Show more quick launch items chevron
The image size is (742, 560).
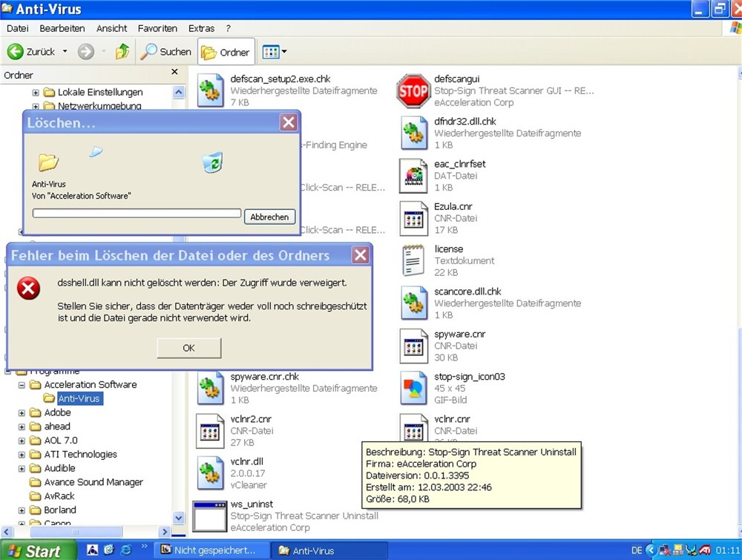pos(145,547)
